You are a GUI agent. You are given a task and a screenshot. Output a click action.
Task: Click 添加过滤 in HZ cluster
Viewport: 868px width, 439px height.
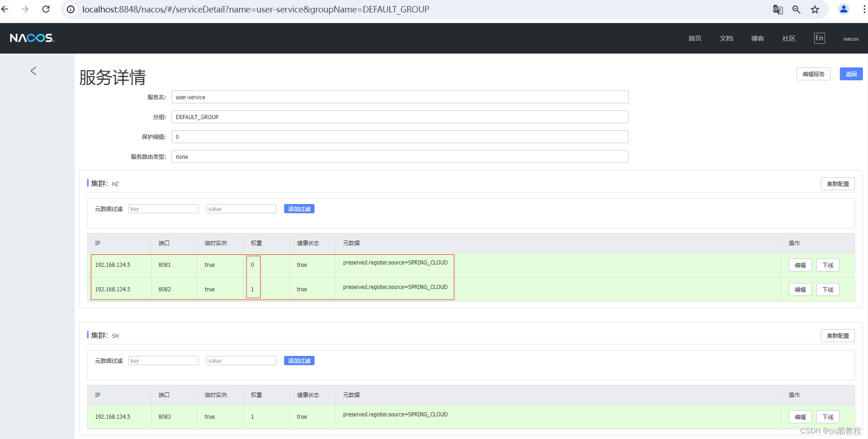pos(299,209)
